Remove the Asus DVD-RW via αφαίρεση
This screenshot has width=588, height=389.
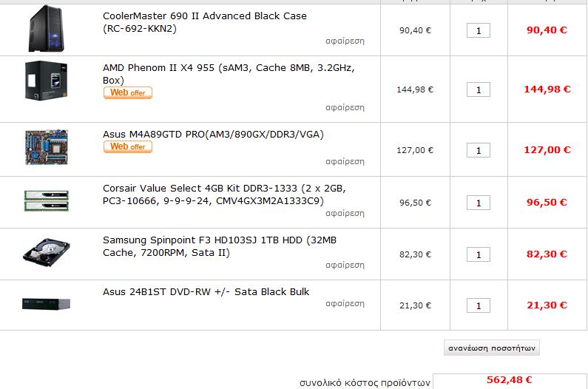pyautogui.click(x=345, y=303)
